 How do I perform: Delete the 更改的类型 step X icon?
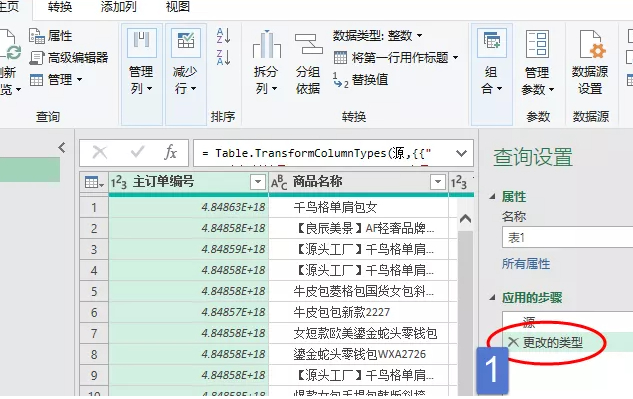click(x=513, y=342)
